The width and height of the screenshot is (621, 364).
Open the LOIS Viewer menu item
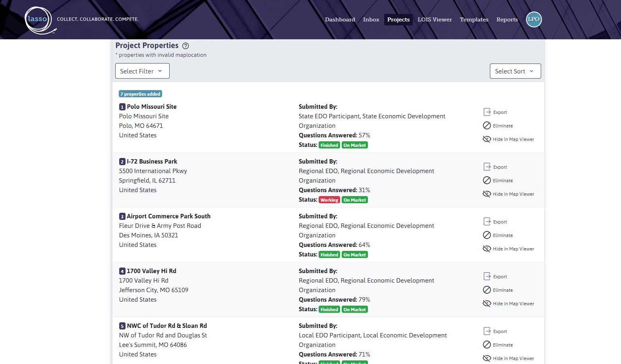pos(435,19)
